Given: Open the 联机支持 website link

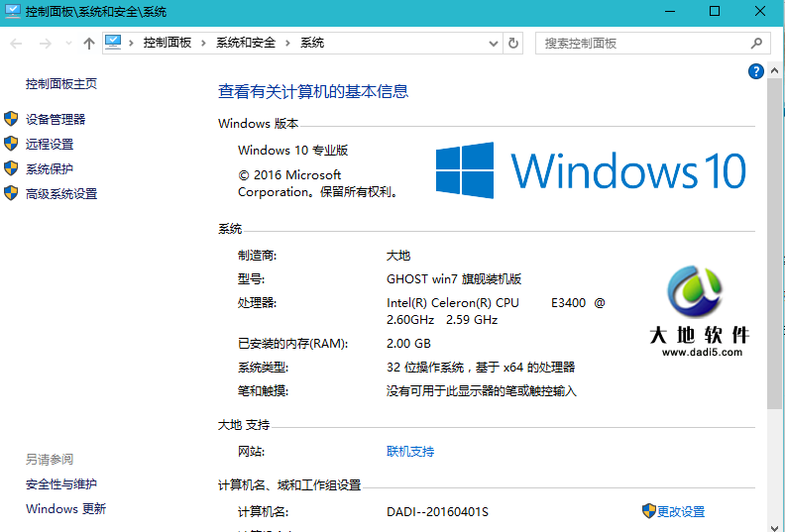Looking at the screenshot, I should tap(409, 452).
